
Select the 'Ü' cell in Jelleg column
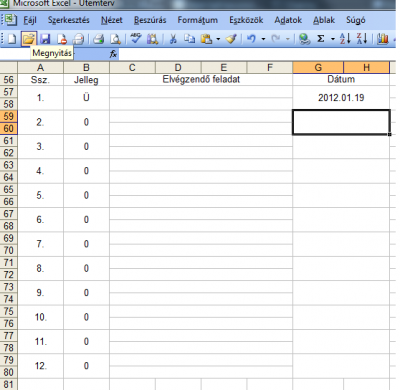(86, 98)
